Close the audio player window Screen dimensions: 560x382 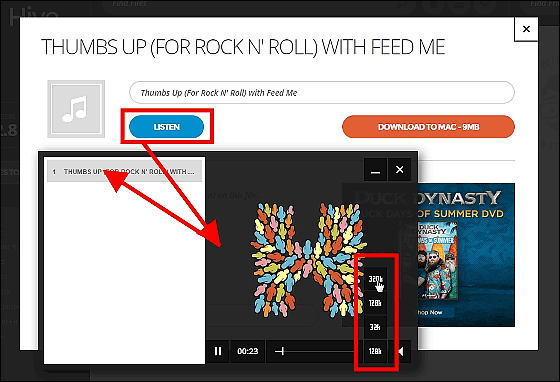(400, 170)
